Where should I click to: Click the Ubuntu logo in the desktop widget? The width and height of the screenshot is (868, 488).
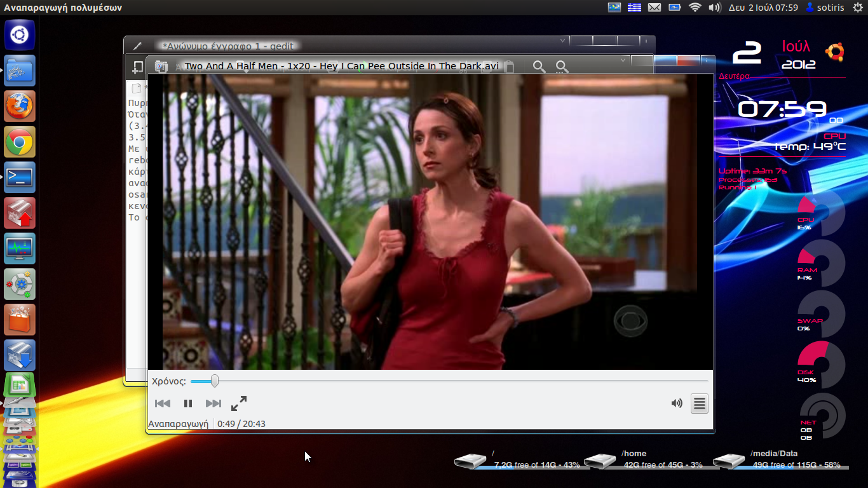pos(834,53)
